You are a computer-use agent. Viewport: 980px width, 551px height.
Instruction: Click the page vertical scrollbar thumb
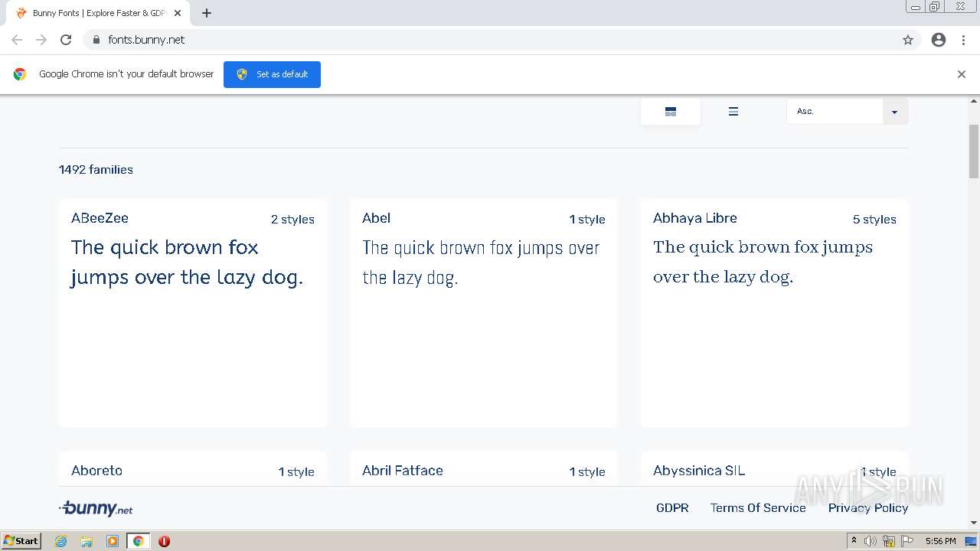tap(974, 151)
